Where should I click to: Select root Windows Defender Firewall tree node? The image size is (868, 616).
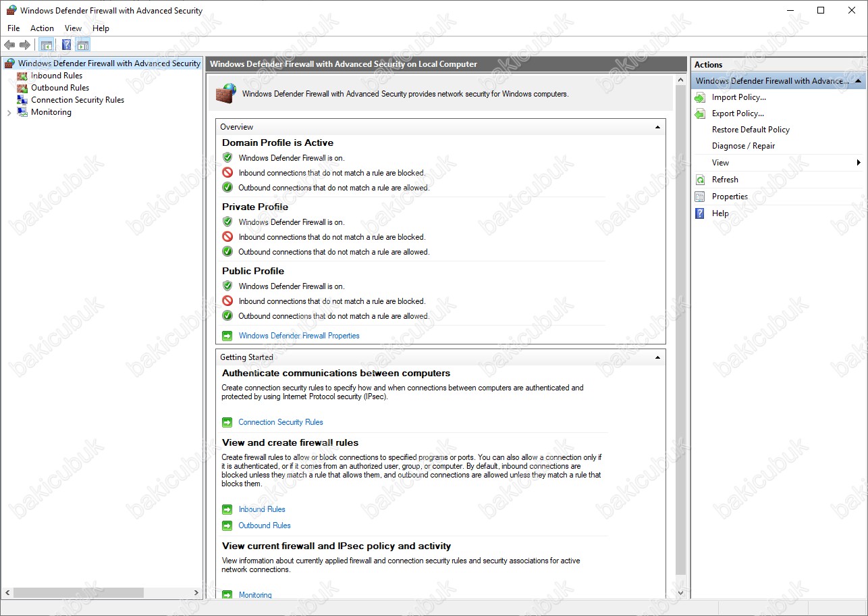(x=109, y=63)
